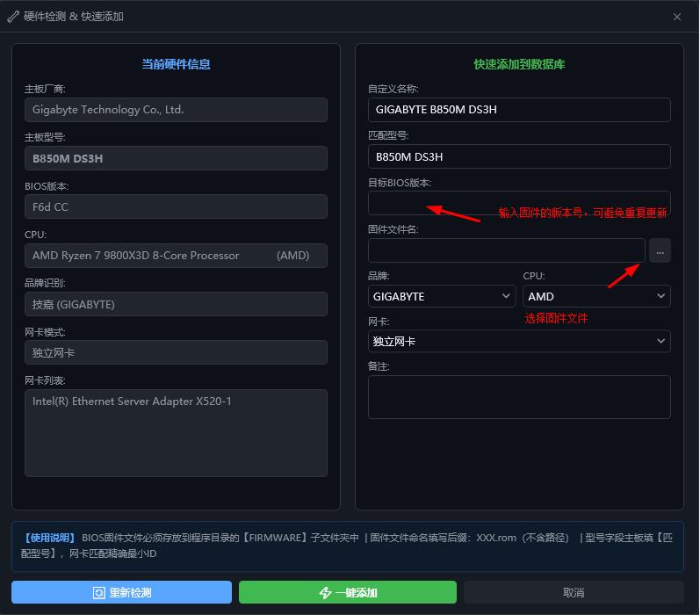Image resolution: width=700 pixels, height=615 pixels.
Task: Click the 主板型号 B850M DS3H field
Action: 176,158
